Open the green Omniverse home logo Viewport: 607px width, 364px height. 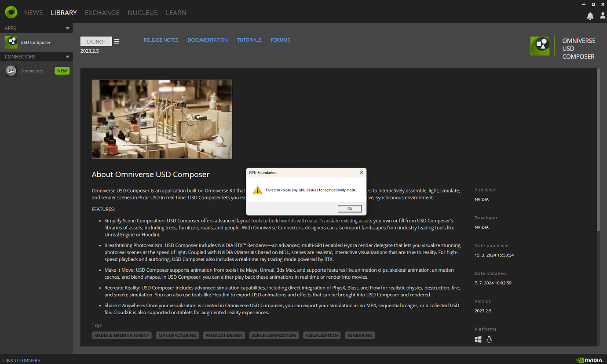(x=11, y=12)
